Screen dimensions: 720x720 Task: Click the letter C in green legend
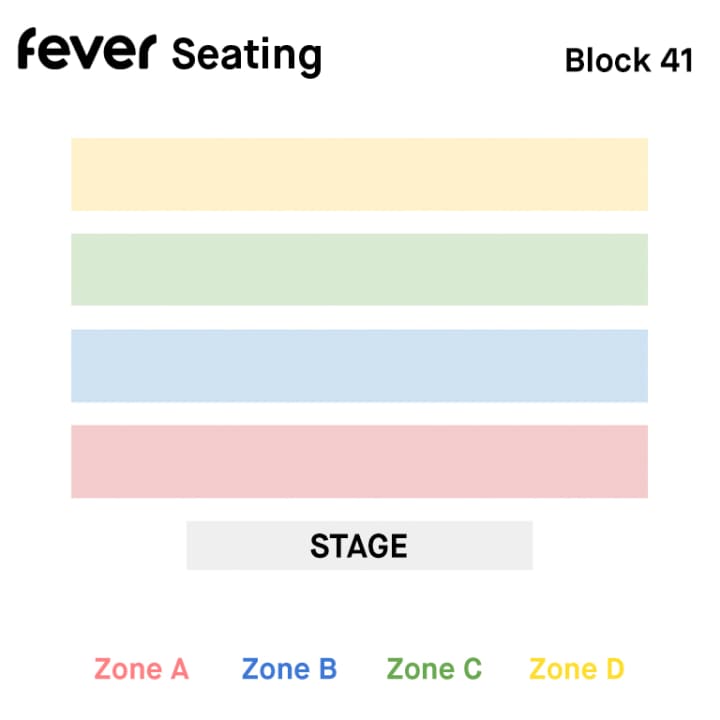pos(473,669)
